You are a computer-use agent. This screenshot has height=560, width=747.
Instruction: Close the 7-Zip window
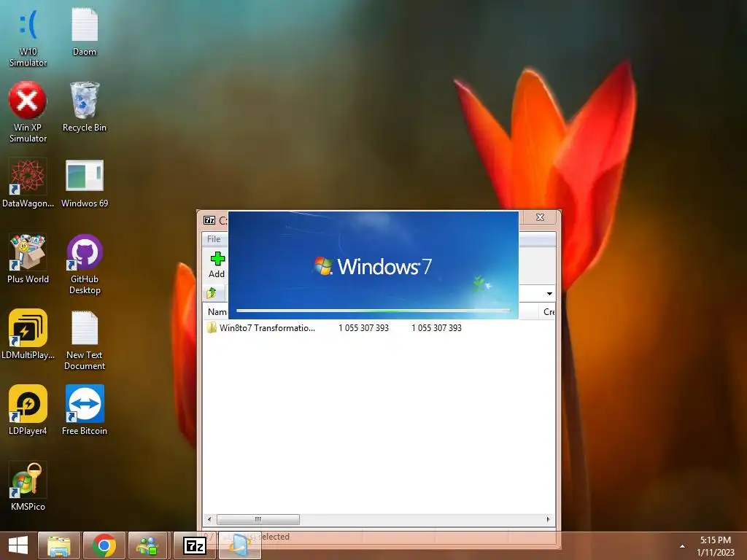[x=540, y=217]
